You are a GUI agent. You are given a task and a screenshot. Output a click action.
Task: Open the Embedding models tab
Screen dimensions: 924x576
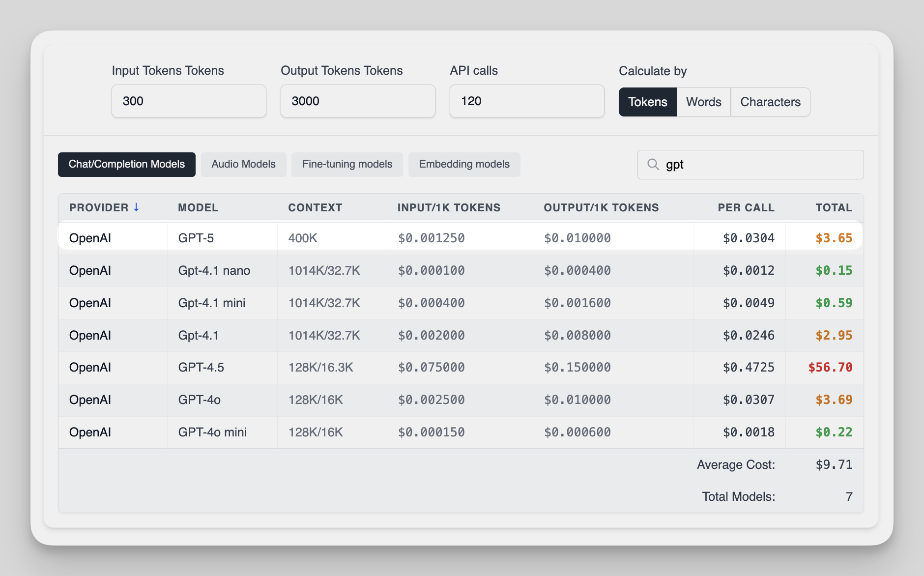pyautogui.click(x=464, y=164)
